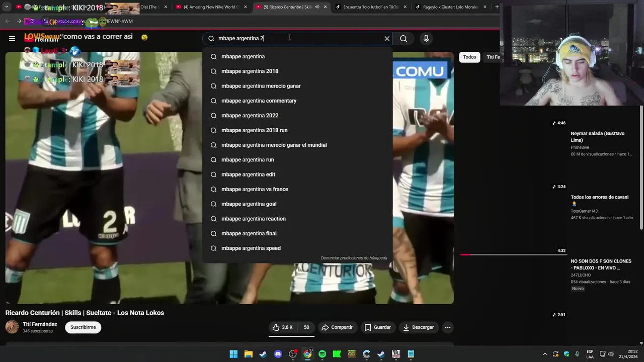The width and height of the screenshot is (644, 362).
Task: Open File Explorer from the taskbar
Action: (248, 354)
